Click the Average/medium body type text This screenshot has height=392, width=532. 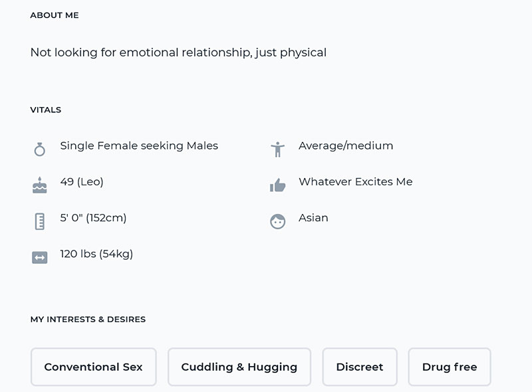(346, 146)
